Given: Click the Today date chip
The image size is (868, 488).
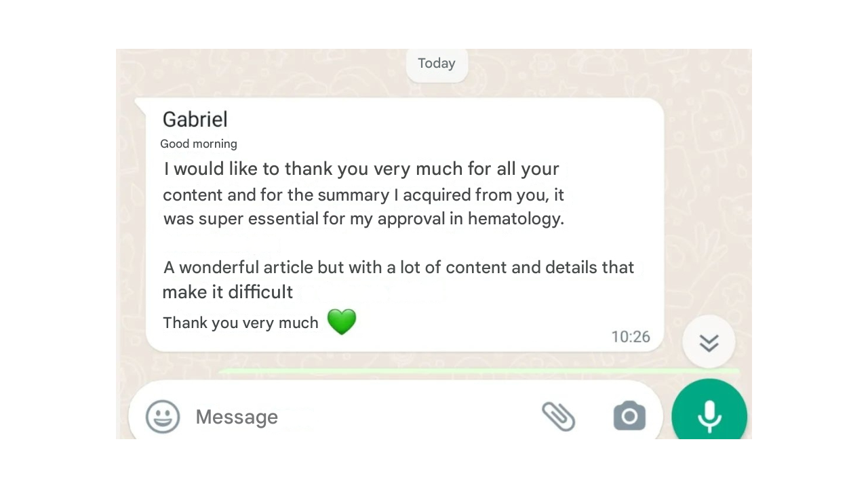Looking at the screenshot, I should [437, 64].
